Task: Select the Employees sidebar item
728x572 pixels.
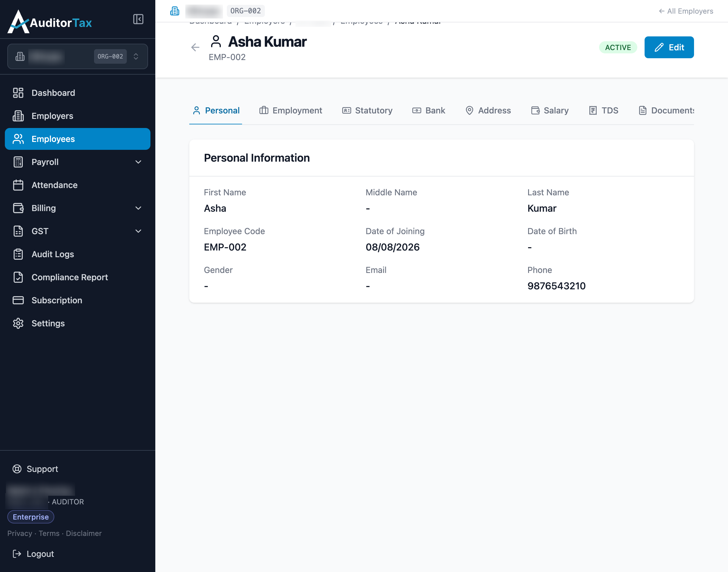Action: click(77, 139)
